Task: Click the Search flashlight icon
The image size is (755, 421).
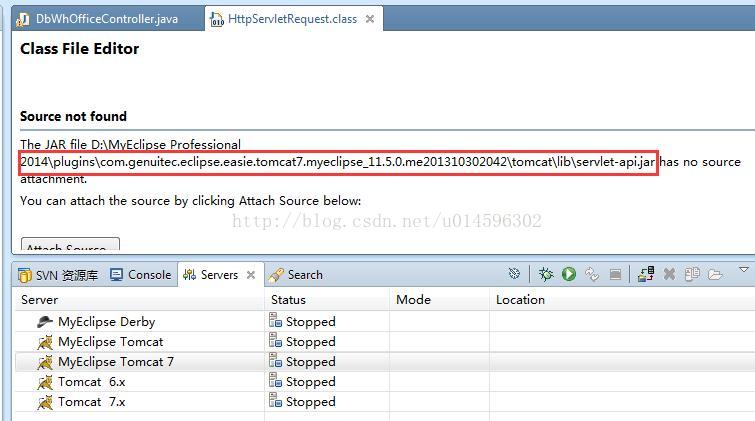Action: point(276,275)
